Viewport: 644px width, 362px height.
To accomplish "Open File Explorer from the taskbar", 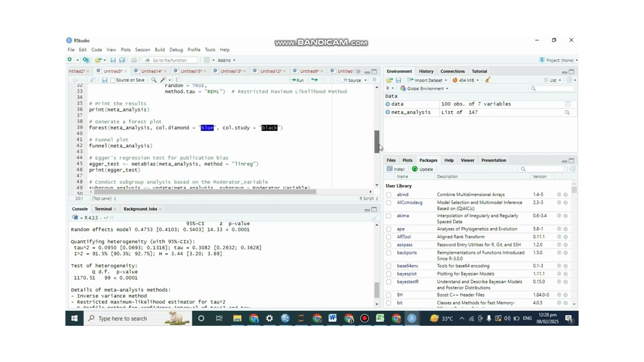I will (237, 318).
